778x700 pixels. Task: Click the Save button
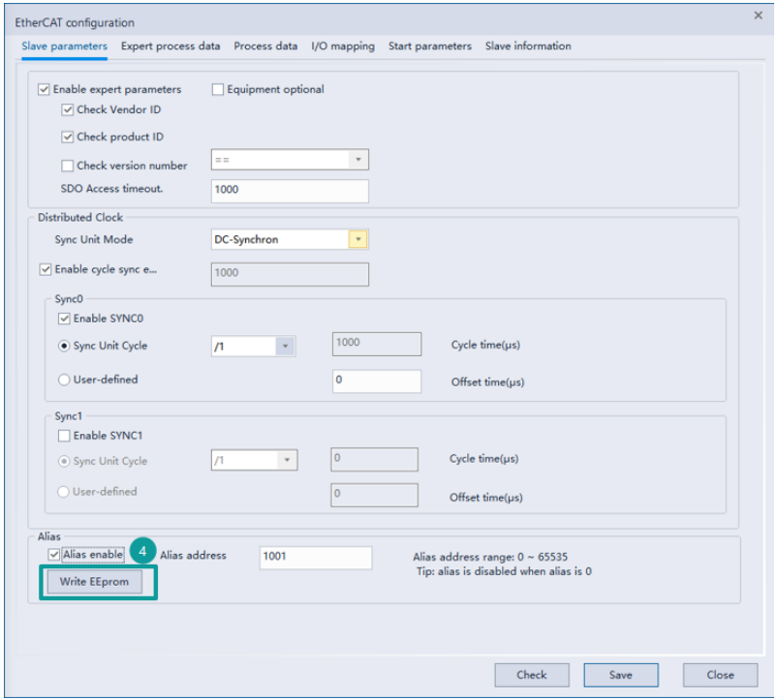point(621,675)
